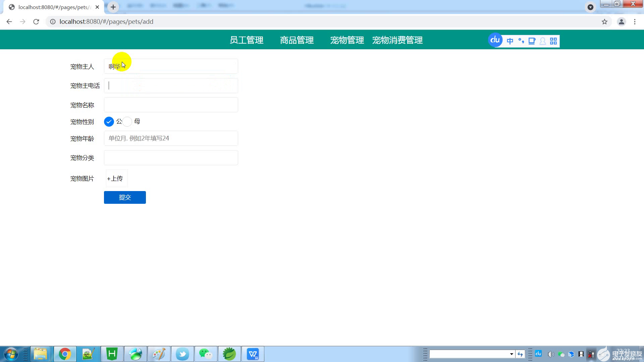644x362 pixels.
Task: Open the WPS taskbar icon
Action: [x=253, y=354]
